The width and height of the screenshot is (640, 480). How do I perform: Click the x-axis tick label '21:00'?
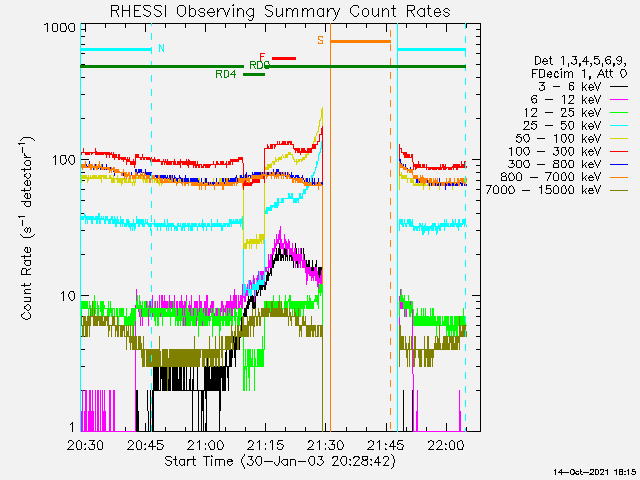pyautogui.click(x=205, y=445)
